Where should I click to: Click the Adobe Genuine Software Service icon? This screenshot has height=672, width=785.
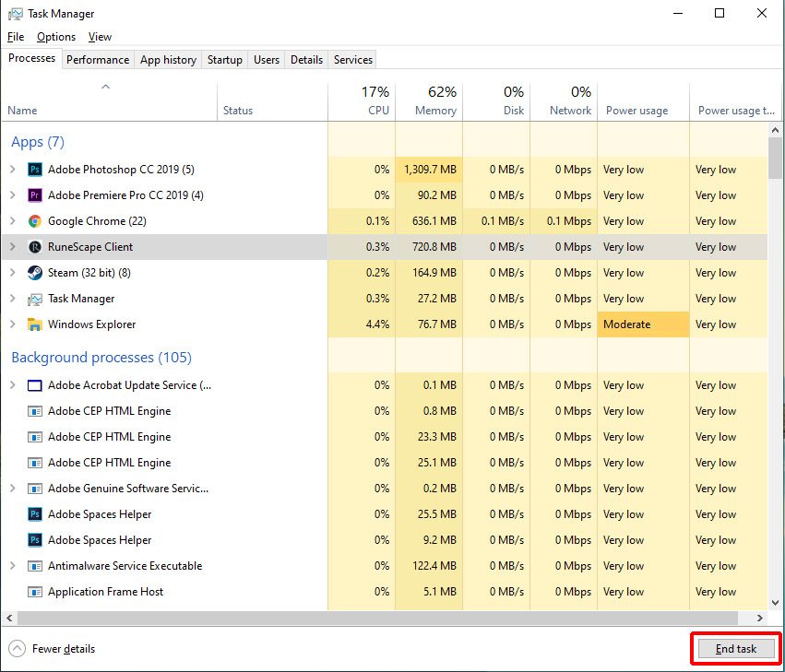click(x=34, y=489)
